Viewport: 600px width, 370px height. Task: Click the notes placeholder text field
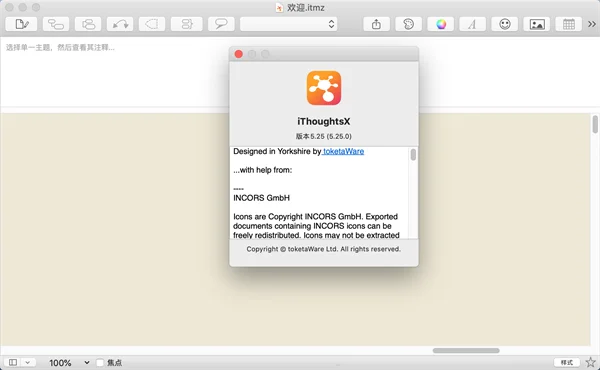(x=60, y=47)
